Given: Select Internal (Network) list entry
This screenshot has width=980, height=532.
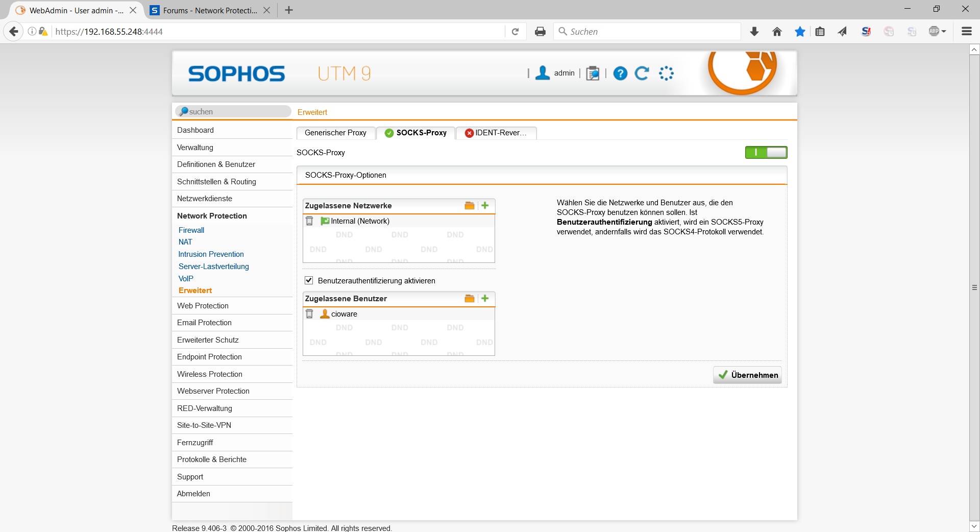Looking at the screenshot, I should tap(399, 221).
